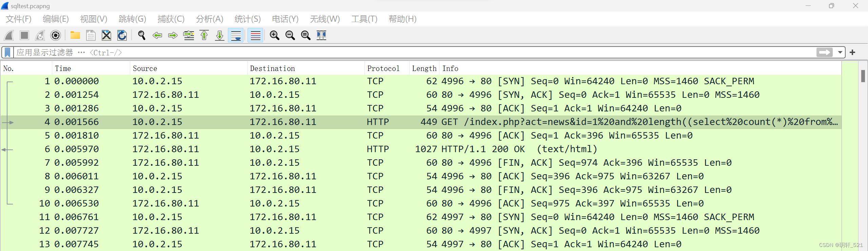The image size is (868, 251).
Task: Open a capture file with folder icon
Action: point(75,35)
